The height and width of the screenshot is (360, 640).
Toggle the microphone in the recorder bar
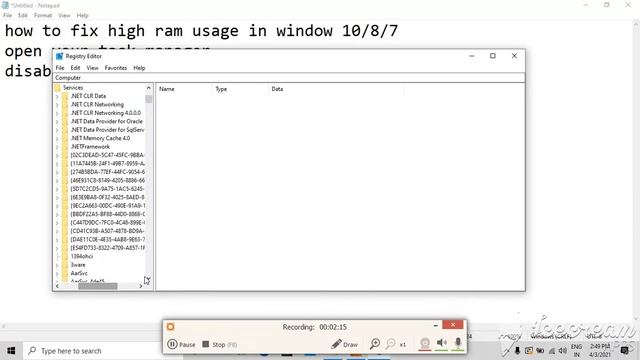pos(458,343)
